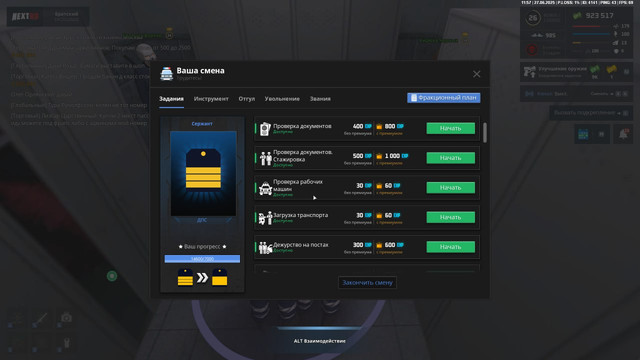The image size is (640, 360).
Task: Open the 'Отгул' tab
Action: 247,99
